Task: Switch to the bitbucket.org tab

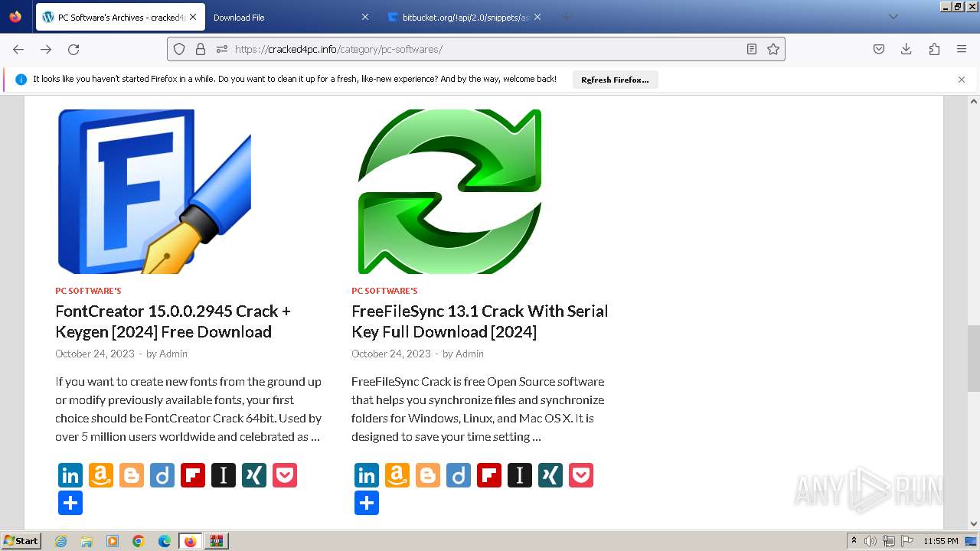Action: pos(465,17)
